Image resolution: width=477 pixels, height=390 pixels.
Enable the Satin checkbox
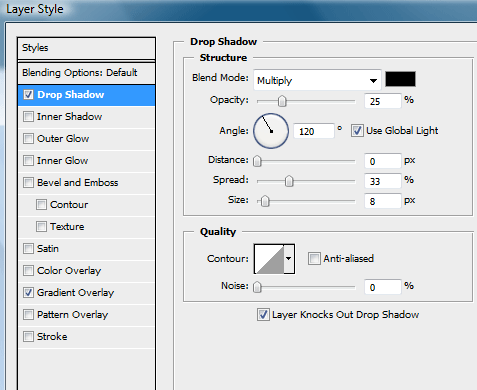pyautogui.click(x=28, y=249)
